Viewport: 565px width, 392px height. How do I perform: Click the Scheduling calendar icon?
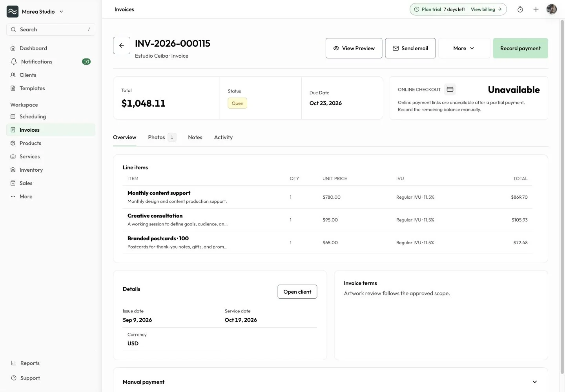coord(13,116)
